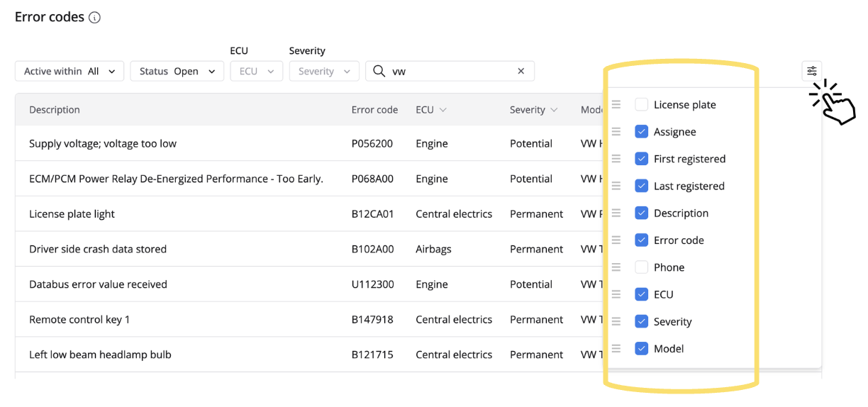
Task: Open the column settings filter icon
Action: click(811, 71)
